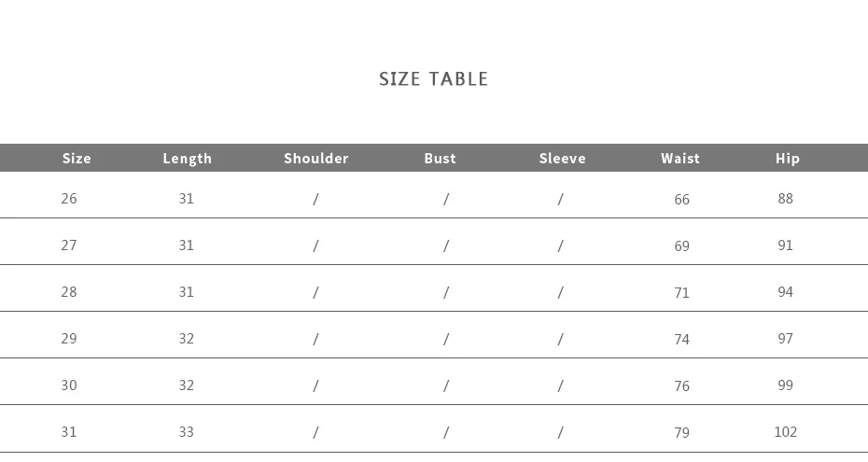The height and width of the screenshot is (462, 868).
Task: Click the Length column header
Action: pos(187,159)
